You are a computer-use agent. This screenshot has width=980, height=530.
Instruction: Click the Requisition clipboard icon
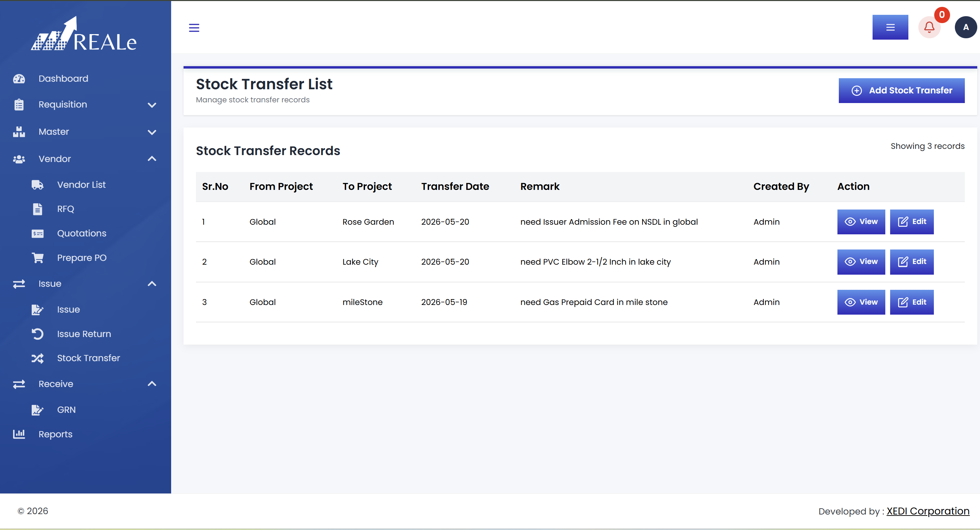coord(19,105)
